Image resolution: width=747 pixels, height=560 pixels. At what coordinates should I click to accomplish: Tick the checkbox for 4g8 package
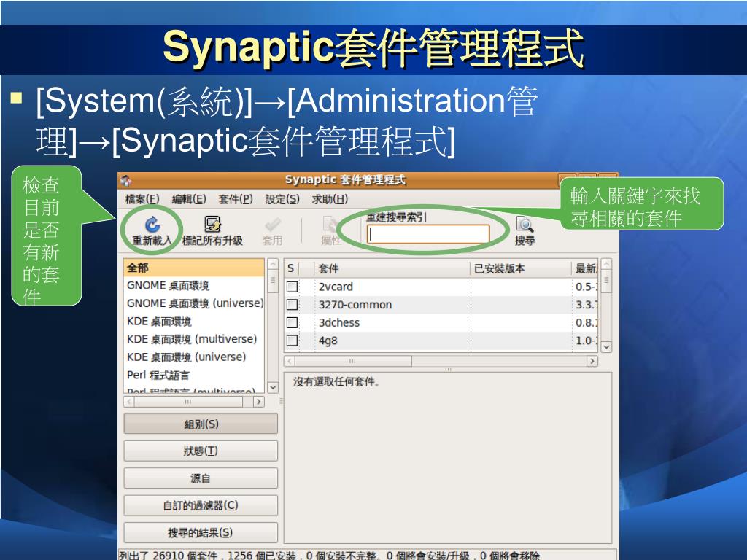click(x=292, y=341)
